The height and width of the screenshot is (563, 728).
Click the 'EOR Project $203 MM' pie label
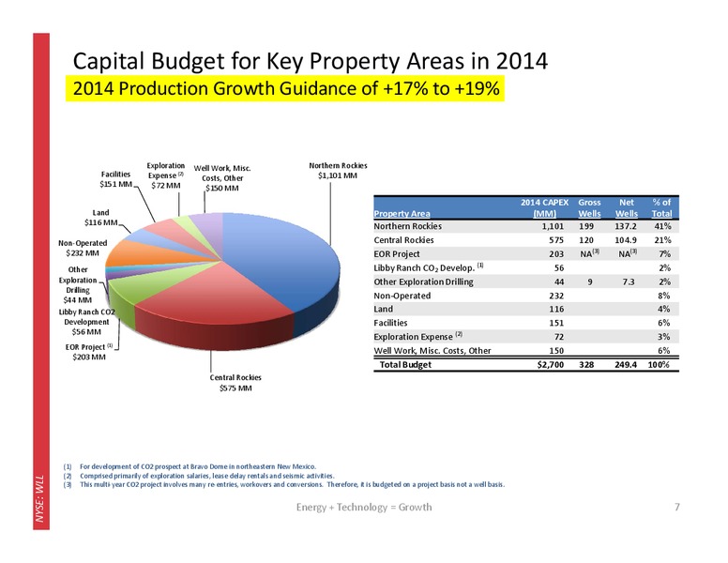[x=89, y=352]
